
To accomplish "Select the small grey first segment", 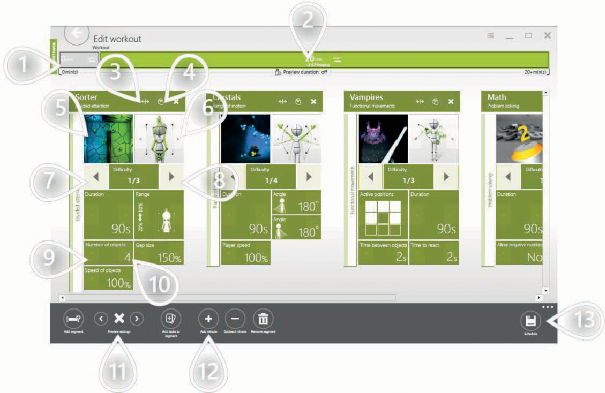I will point(79,59).
